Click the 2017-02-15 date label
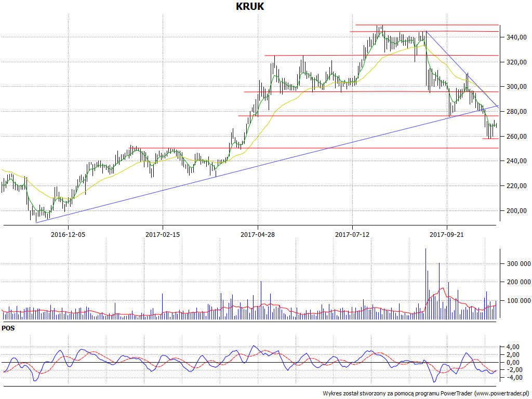Screen dimensions: 532x399 163,234
